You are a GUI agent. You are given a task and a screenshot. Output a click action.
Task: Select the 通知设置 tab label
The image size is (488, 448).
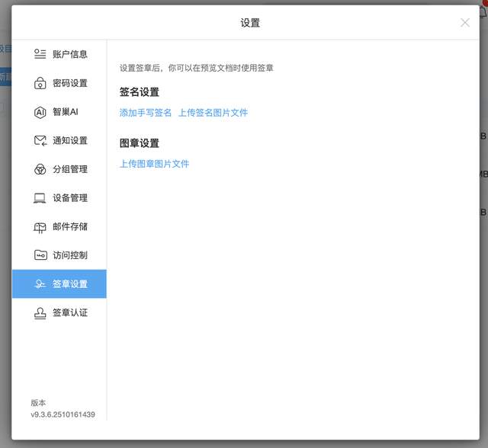pos(70,140)
